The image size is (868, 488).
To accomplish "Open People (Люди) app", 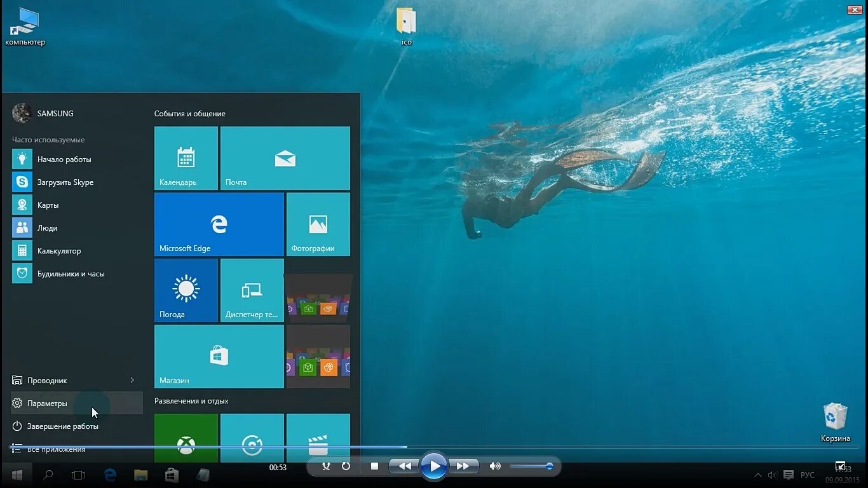I will click(x=76, y=228).
